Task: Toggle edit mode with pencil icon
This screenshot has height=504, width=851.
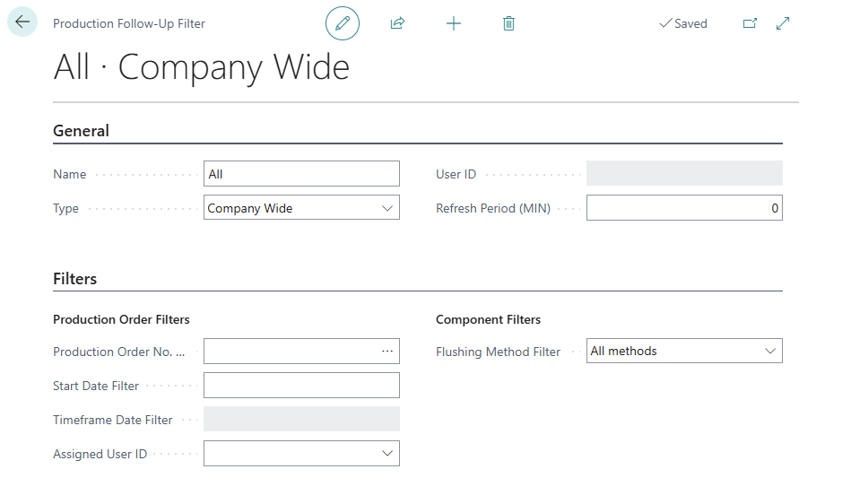Action: point(343,23)
